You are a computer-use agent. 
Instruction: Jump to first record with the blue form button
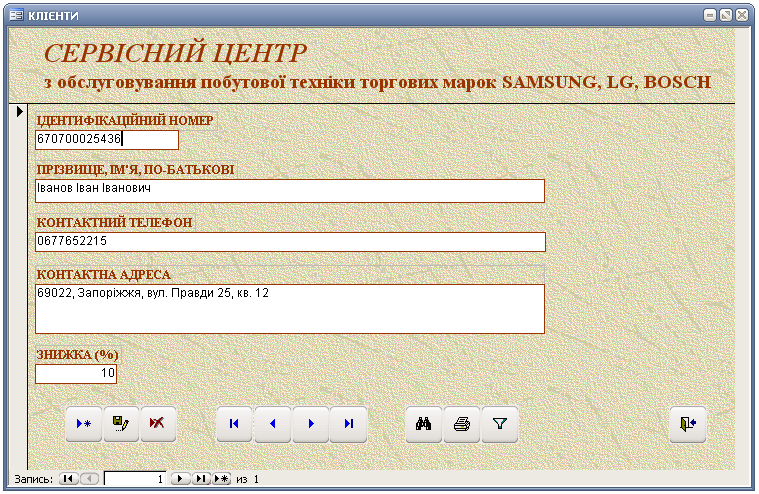pos(234,424)
